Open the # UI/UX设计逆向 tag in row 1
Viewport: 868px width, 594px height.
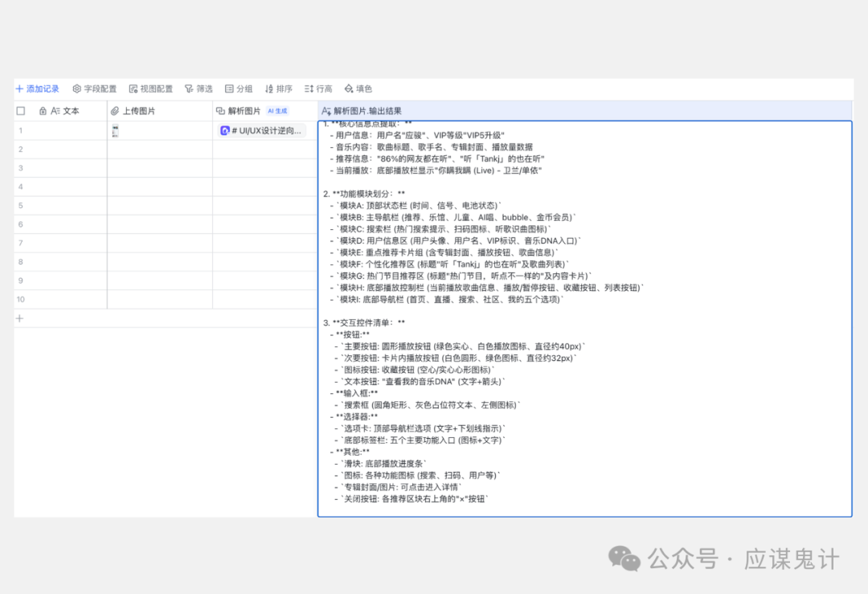click(265, 129)
